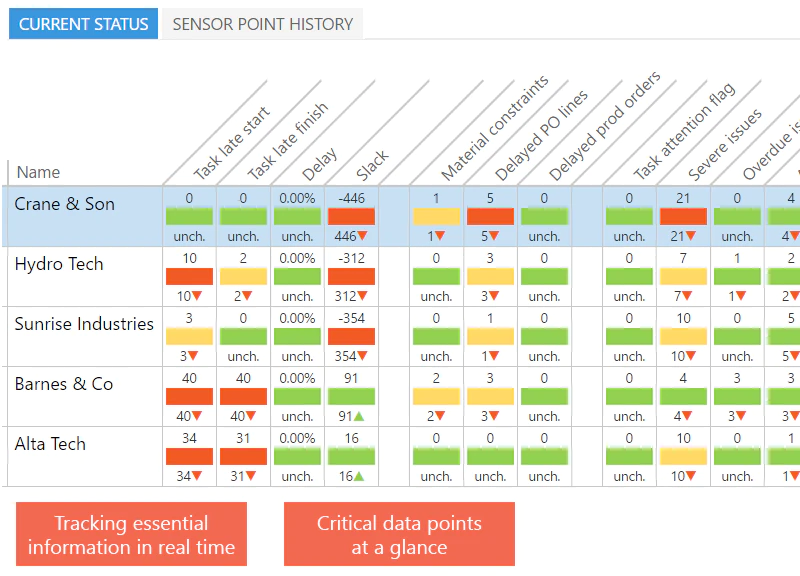This screenshot has height=576, width=800.
Task: Click the green up arrow beside Alta Tech 16
Action: [x=359, y=477]
